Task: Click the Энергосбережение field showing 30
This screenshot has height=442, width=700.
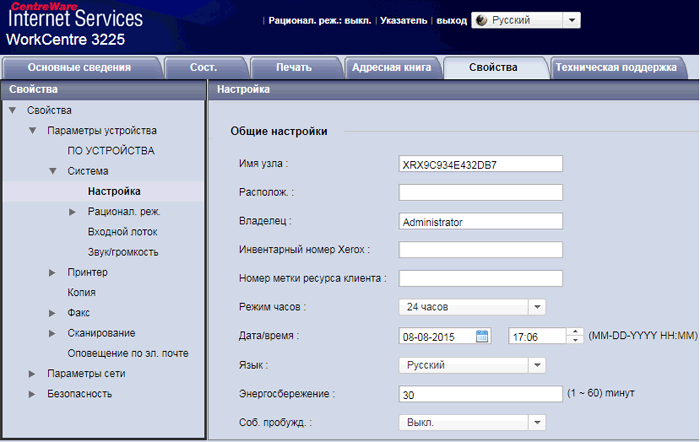Action: click(480, 394)
